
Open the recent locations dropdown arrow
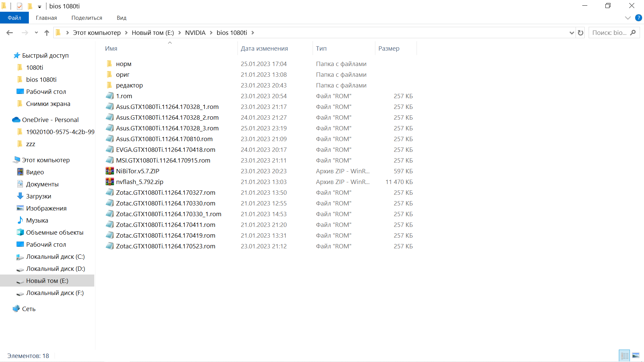coord(36,33)
